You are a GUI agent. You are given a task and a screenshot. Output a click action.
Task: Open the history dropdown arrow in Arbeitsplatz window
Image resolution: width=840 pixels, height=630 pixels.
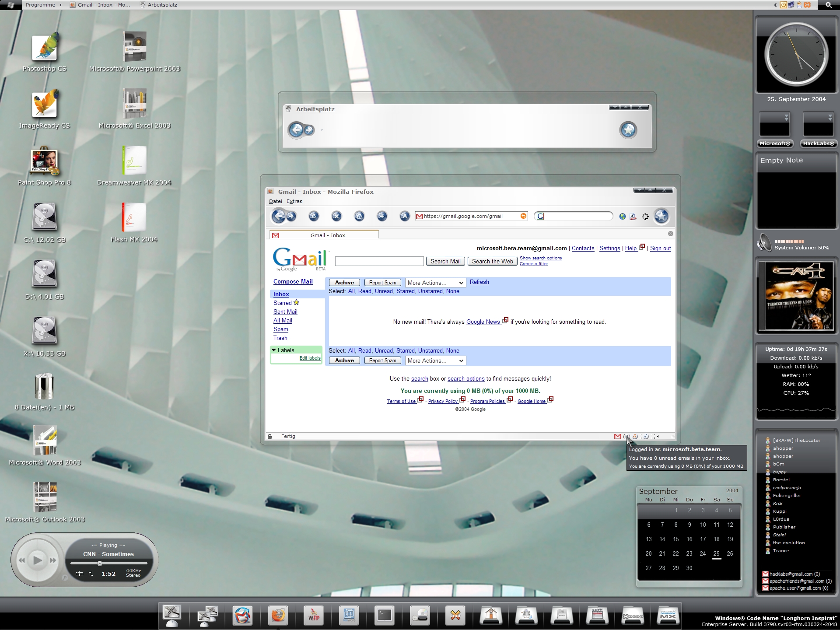pyautogui.click(x=322, y=130)
